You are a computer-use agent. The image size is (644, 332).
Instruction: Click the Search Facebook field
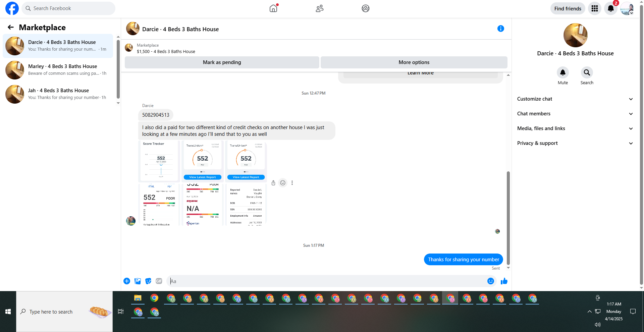(68, 8)
